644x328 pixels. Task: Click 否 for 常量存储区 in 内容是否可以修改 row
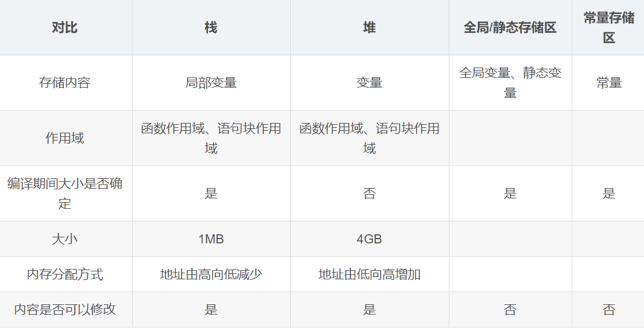(609, 310)
